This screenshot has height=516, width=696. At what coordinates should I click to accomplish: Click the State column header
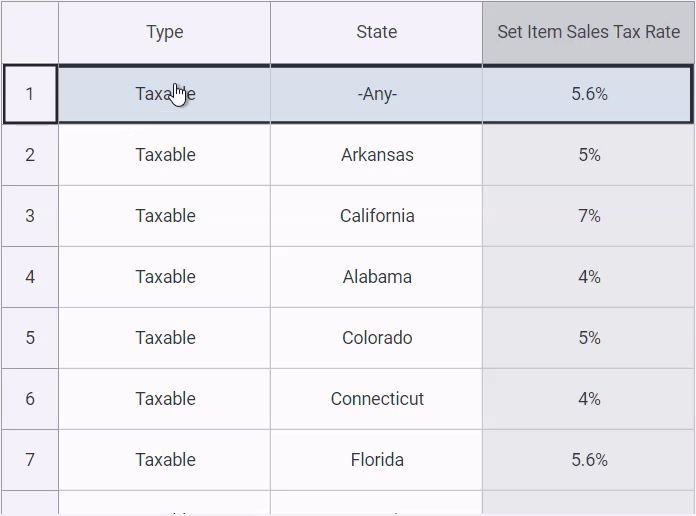coord(377,32)
